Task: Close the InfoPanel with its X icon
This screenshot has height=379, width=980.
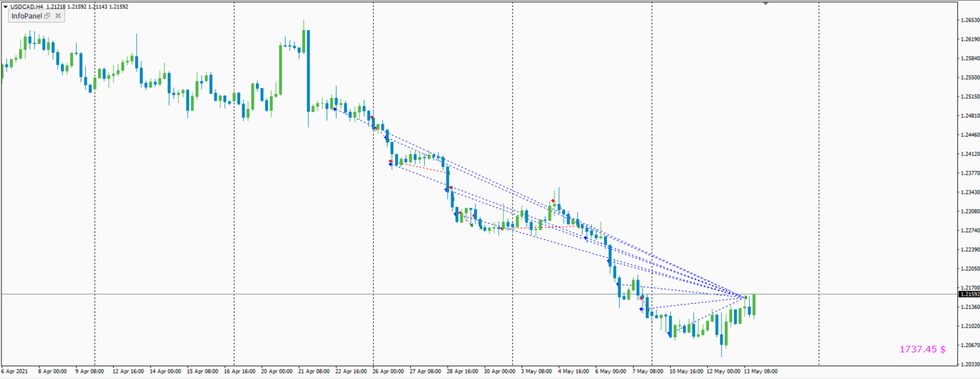Action: 58,16
